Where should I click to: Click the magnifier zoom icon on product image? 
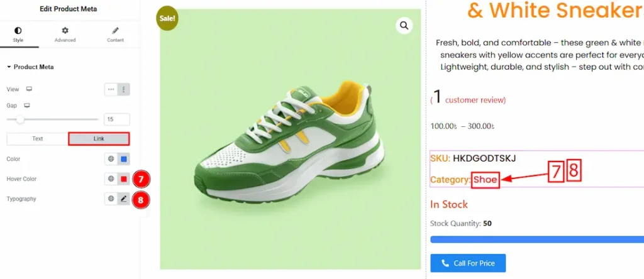(x=404, y=25)
